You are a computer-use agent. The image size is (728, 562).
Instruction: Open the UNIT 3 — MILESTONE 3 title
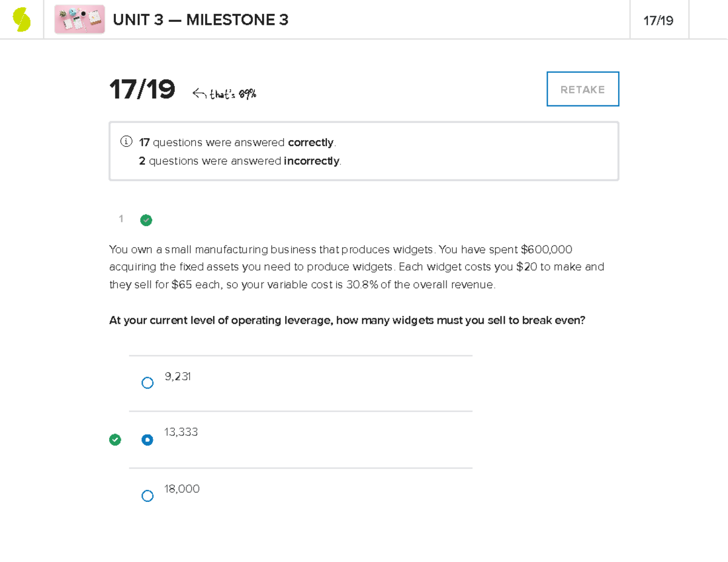pyautogui.click(x=200, y=19)
